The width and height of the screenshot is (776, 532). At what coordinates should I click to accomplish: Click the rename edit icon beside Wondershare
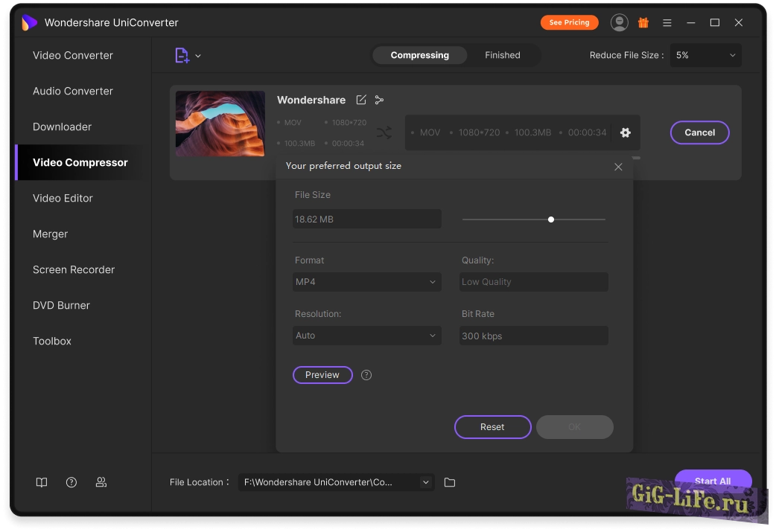tap(361, 100)
